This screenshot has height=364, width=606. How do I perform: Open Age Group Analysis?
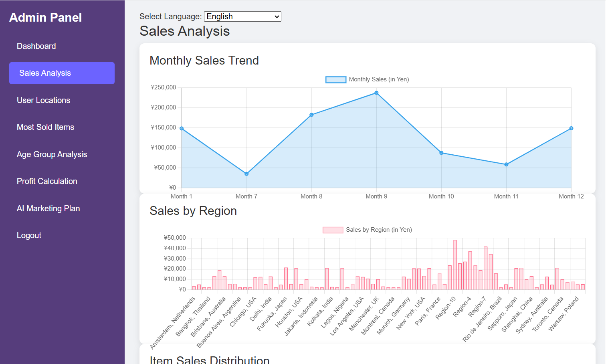pyautogui.click(x=52, y=154)
